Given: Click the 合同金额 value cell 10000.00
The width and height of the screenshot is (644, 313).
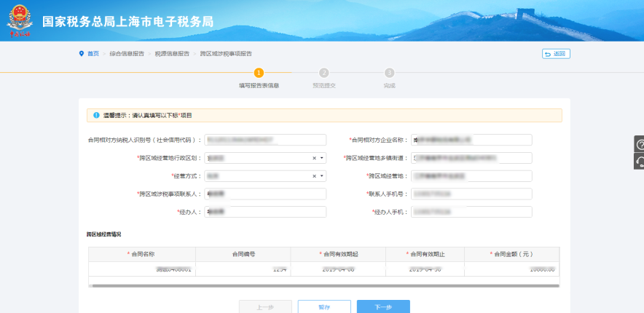Looking at the screenshot, I should (511, 269).
